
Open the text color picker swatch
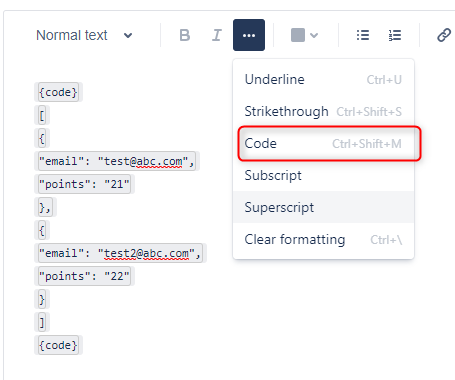[x=298, y=35]
